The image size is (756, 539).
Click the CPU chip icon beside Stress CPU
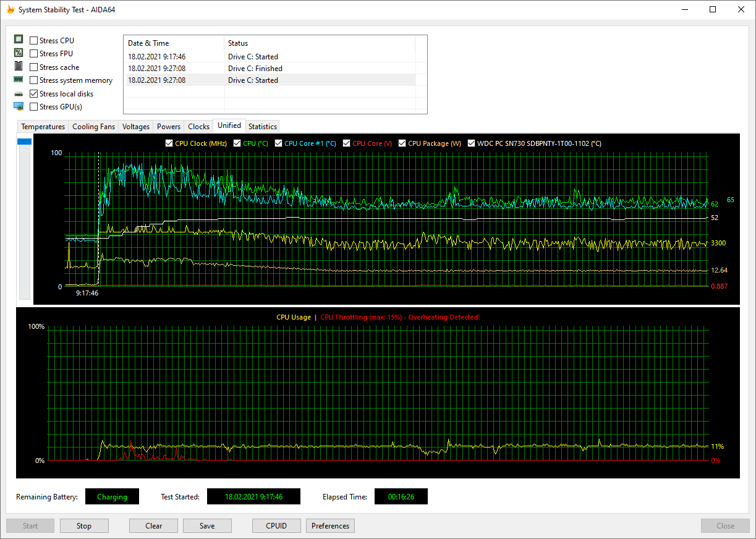(x=19, y=40)
